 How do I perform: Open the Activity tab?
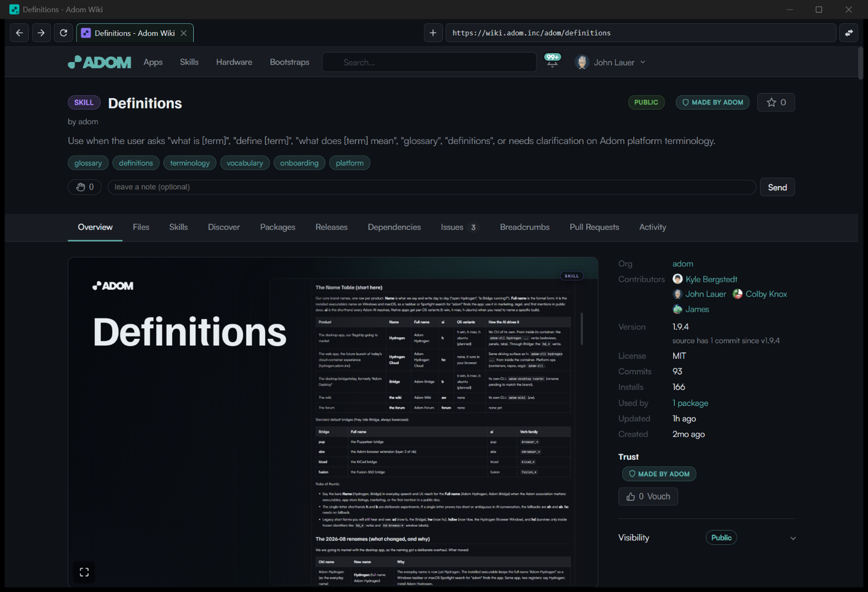(653, 227)
